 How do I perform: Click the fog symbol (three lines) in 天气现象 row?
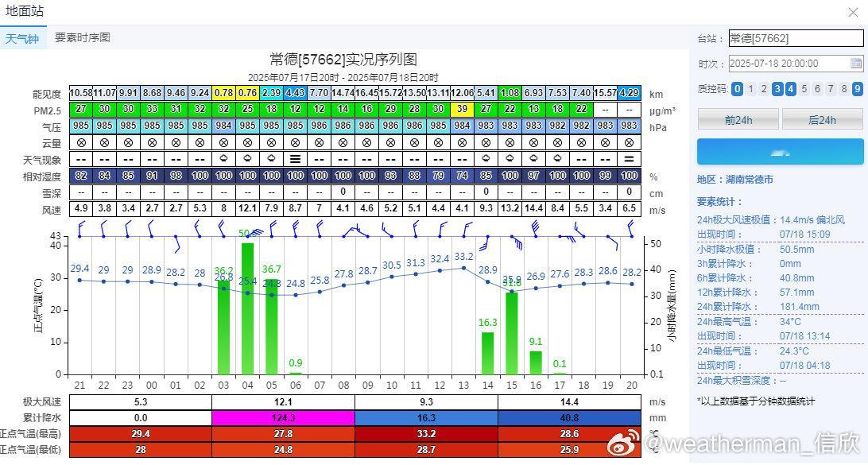pos(296,160)
